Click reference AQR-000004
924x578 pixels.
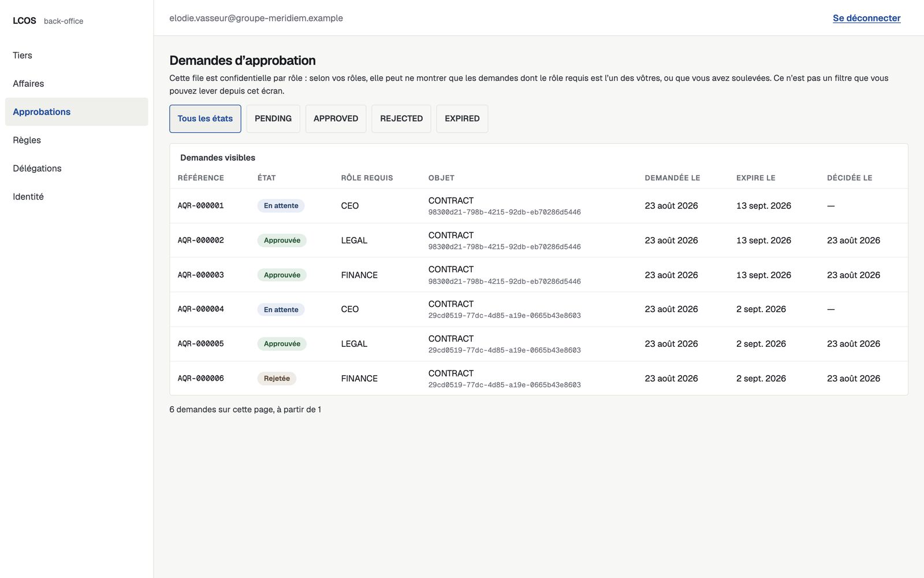click(200, 309)
